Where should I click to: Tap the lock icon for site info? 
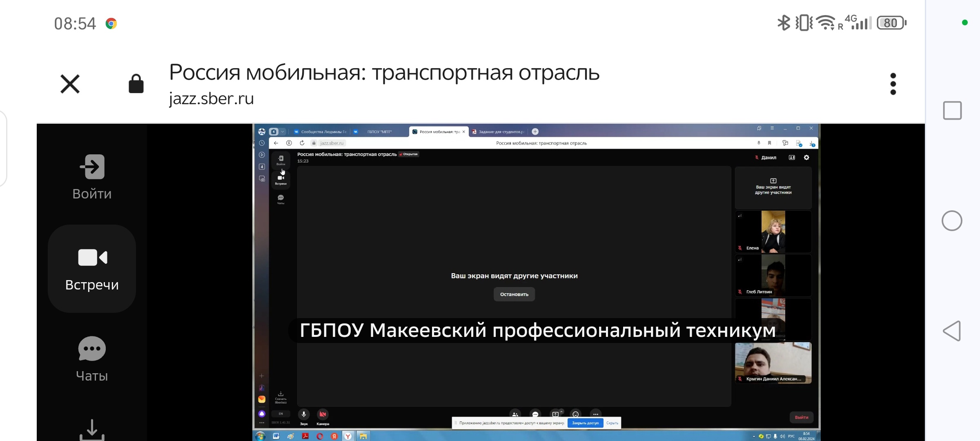[x=136, y=84]
